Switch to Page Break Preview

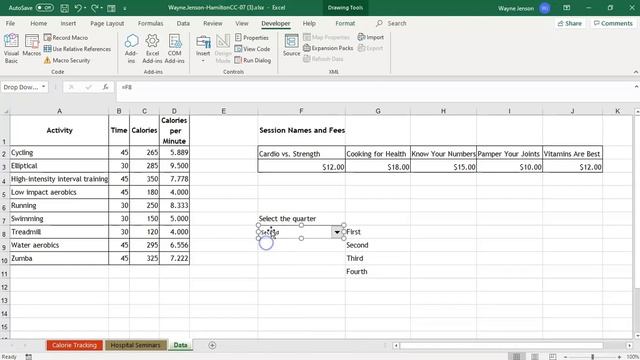click(x=552, y=357)
